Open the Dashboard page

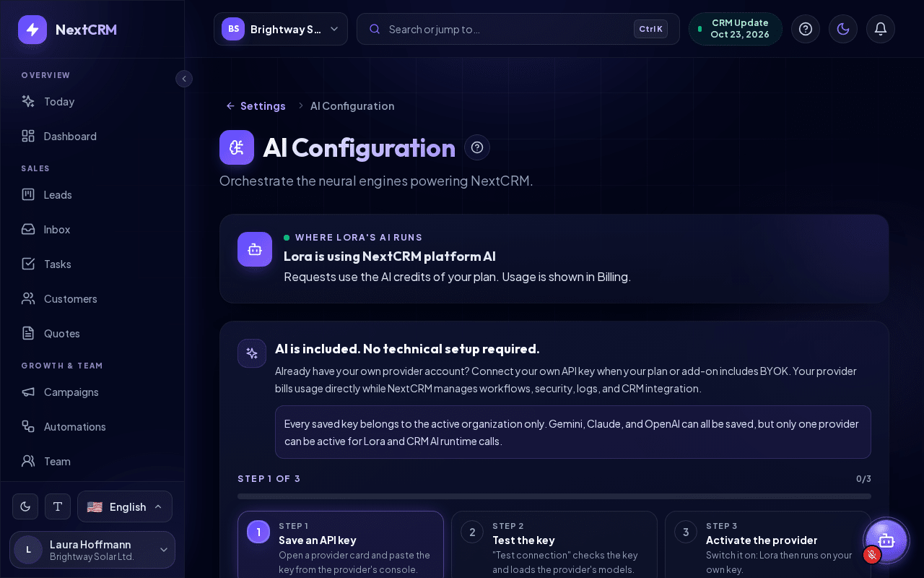pyautogui.click(x=92, y=137)
